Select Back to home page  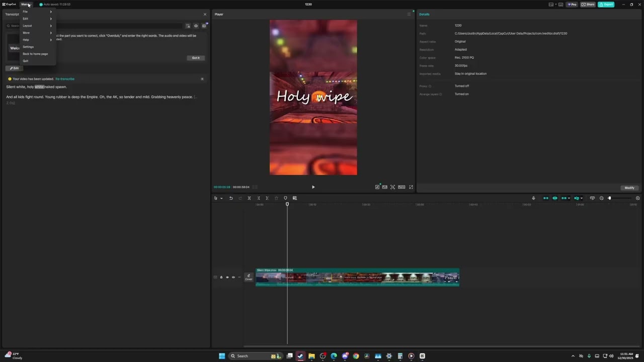coord(37,54)
